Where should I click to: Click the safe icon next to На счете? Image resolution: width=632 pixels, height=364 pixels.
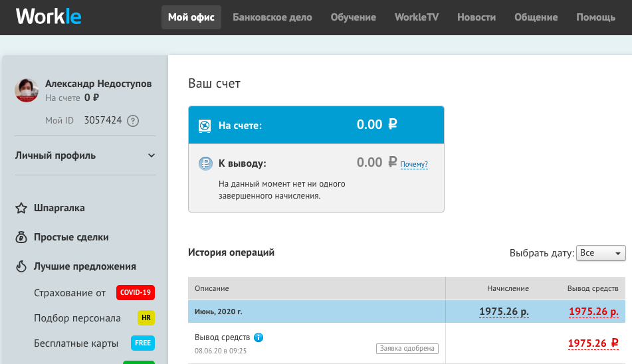point(205,126)
